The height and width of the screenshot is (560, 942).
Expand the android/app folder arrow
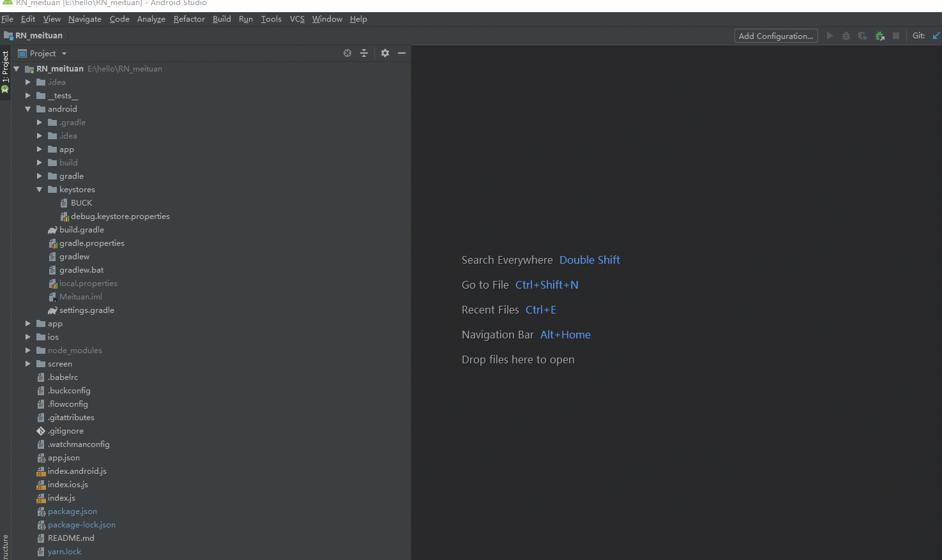pos(40,149)
